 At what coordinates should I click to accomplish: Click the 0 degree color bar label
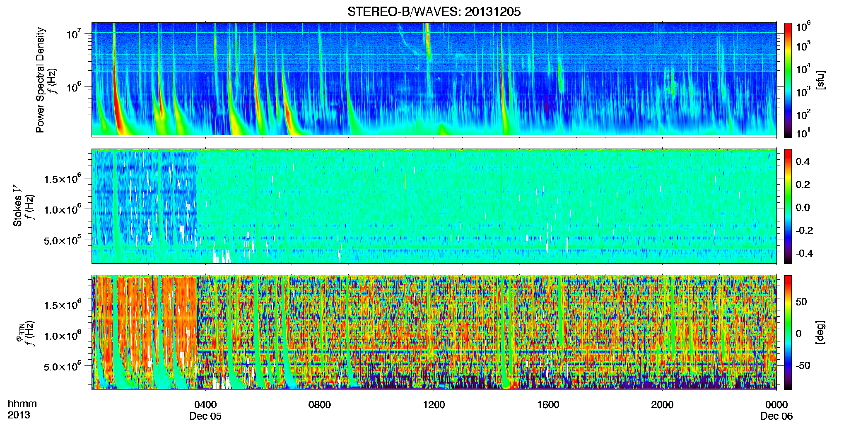[x=799, y=334]
